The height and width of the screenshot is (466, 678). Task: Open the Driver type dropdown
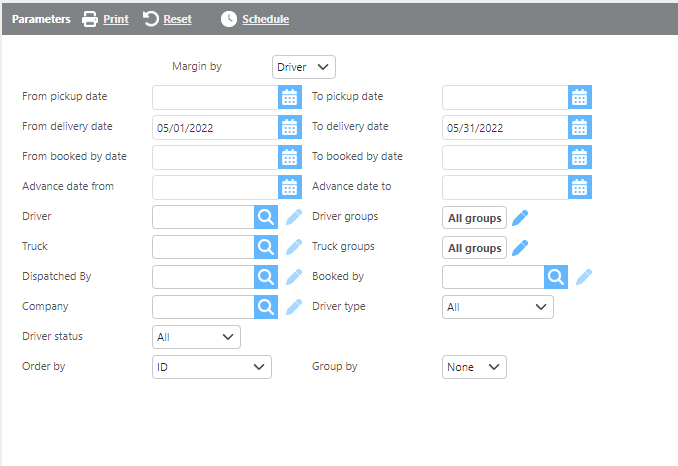[497, 307]
